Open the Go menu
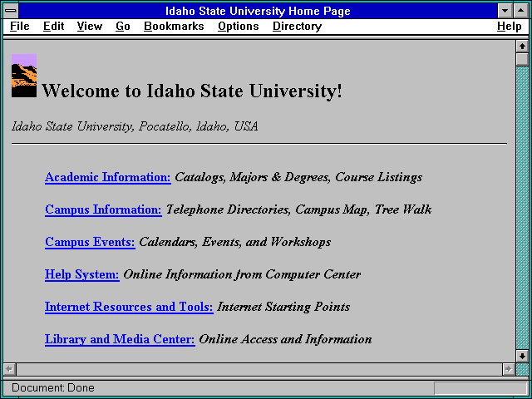The image size is (532, 399). (123, 27)
